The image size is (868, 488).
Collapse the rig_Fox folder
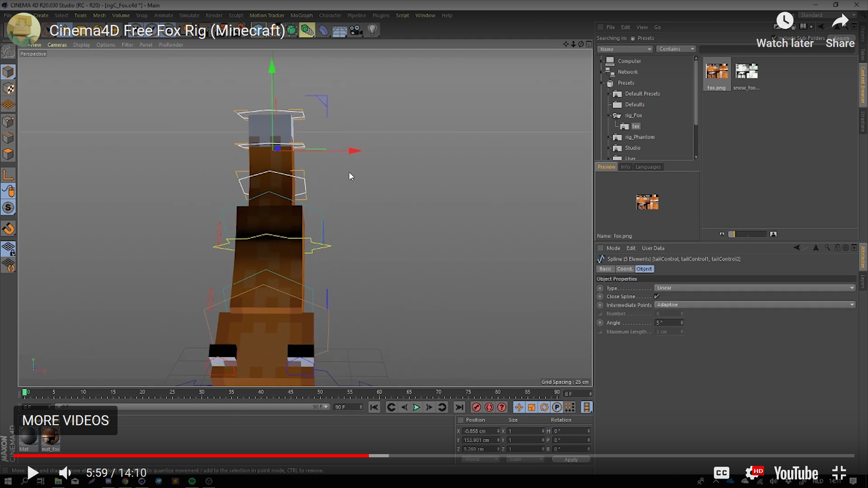click(x=609, y=116)
